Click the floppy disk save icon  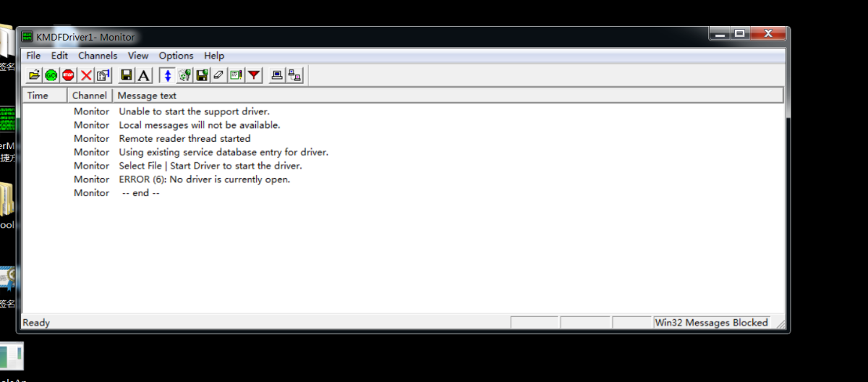(127, 75)
